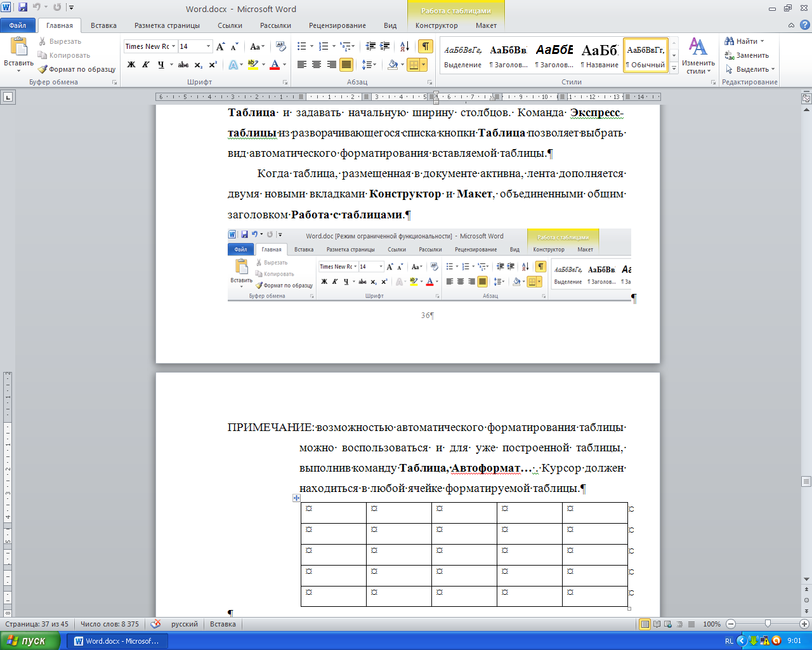
Task: Toggle Align Left
Action: 302,65
